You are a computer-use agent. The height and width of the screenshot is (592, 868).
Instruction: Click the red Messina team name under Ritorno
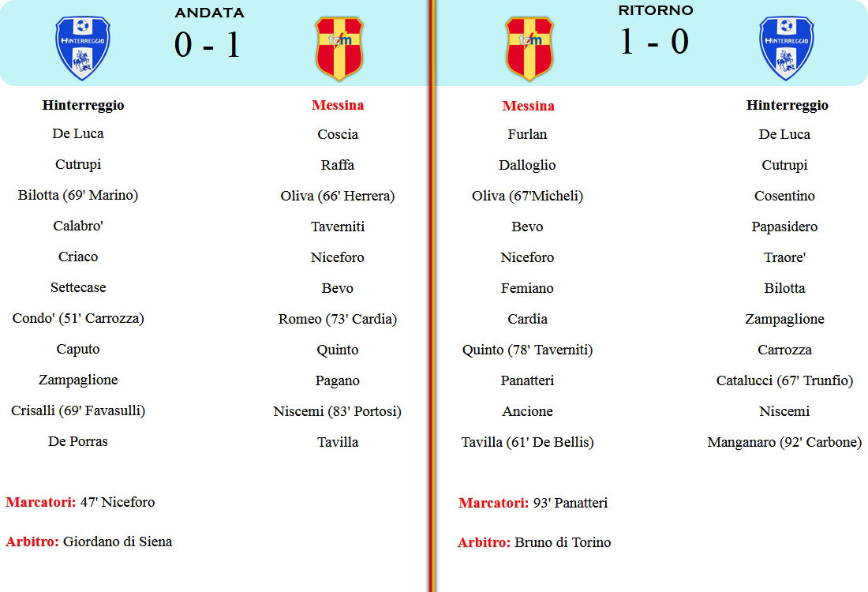click(528, 106)
